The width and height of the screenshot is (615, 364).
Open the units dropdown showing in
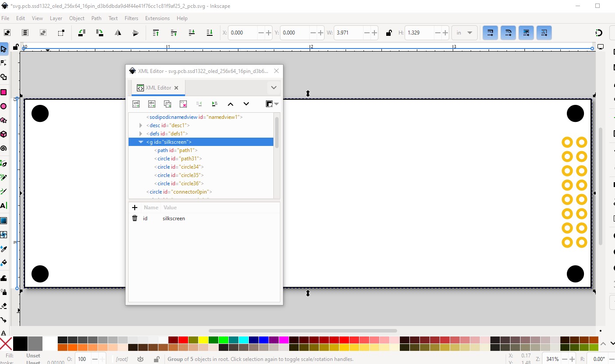click(465, 33)
